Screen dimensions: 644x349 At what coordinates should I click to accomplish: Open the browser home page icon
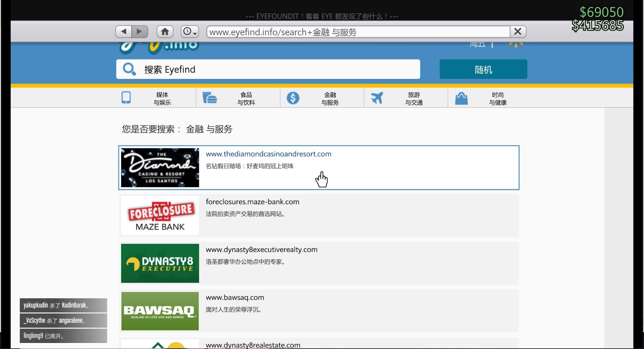[165, 31]
